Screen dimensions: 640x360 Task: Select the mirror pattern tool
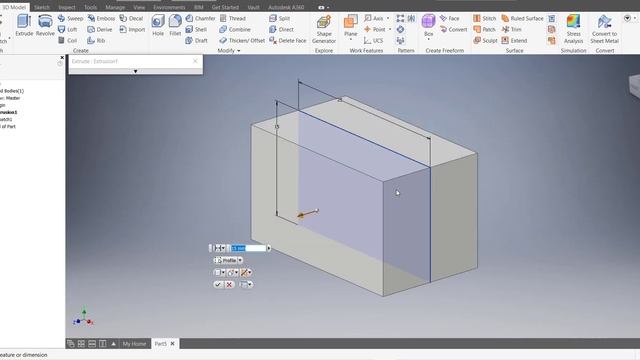(411, 18)
